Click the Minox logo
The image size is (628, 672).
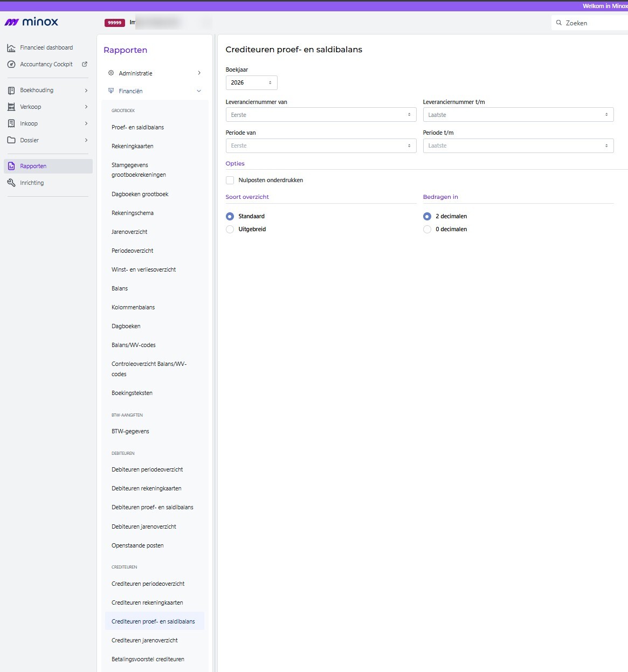pos(31,22)
